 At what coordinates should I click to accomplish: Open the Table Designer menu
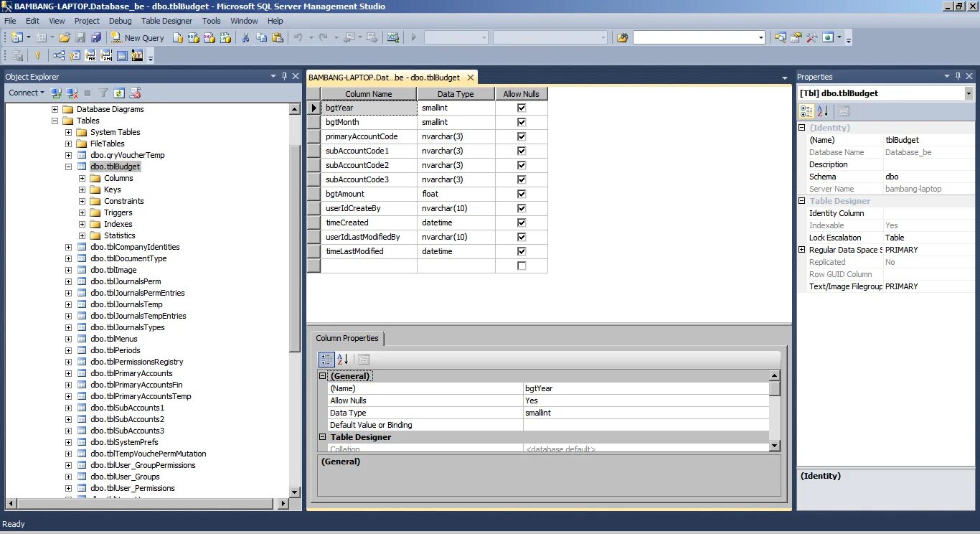coord(166,21)
